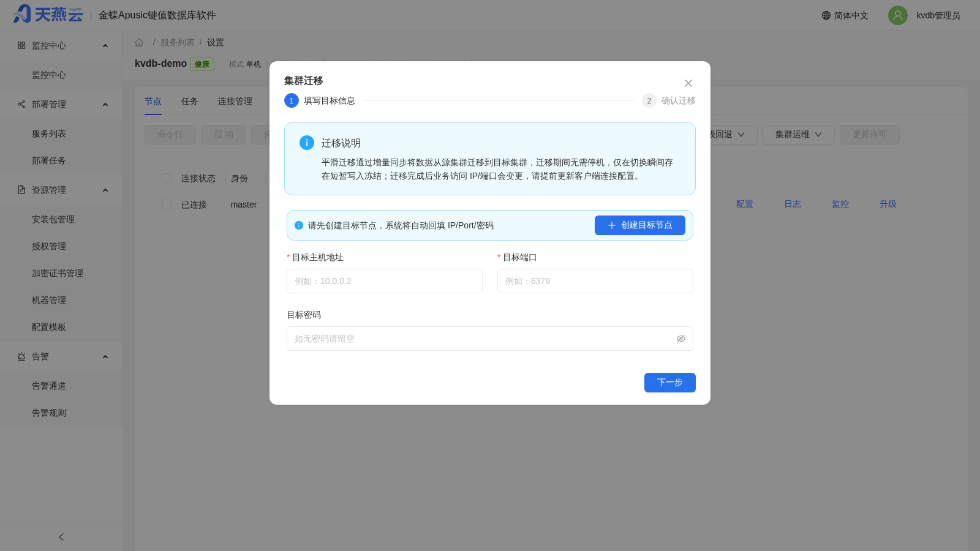Focus the 目标密码 input field
Viewport: 980px width, 551px height.
click(490, 339)
